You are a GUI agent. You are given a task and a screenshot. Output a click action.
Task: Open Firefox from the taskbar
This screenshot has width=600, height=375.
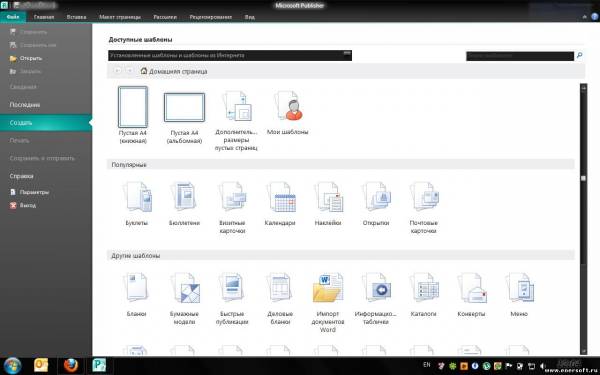click(x=70, y=365)
